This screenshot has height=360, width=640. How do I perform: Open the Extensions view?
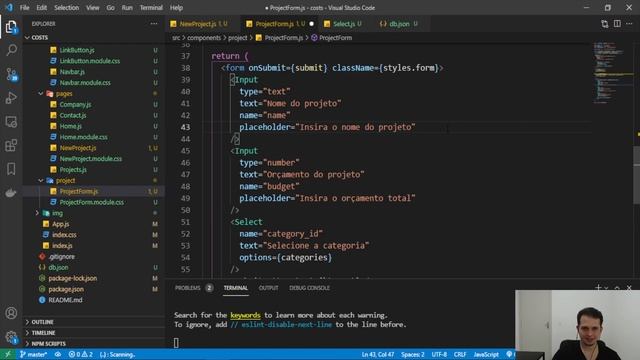coord(11,145)
